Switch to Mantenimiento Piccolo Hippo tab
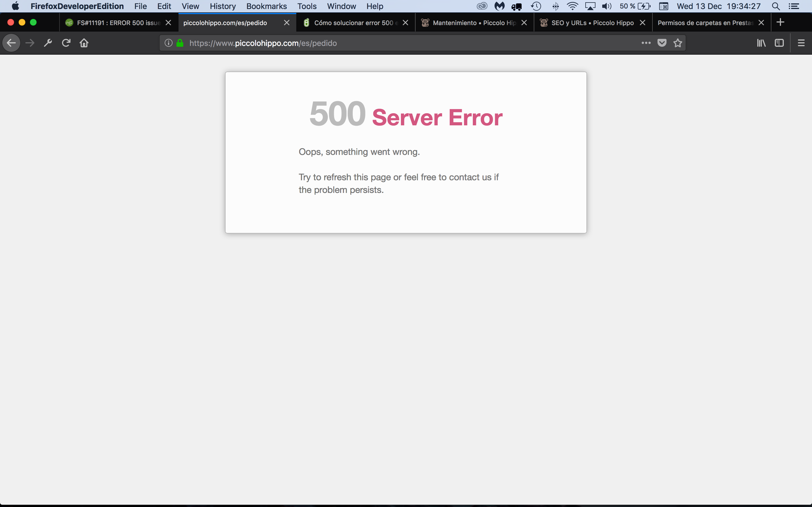This screenshot has height=507, width=812. pos(470,23)
